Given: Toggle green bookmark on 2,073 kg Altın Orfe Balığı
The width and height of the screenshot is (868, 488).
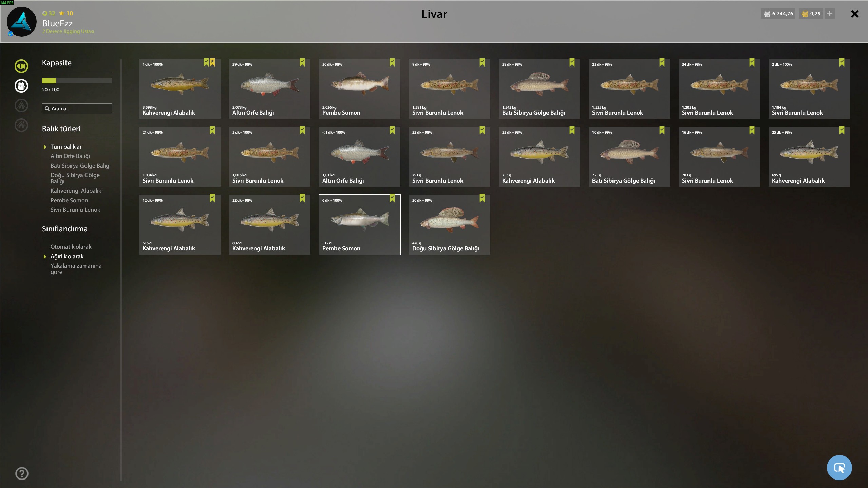Looking at the screenshot, I should [302, 62].
